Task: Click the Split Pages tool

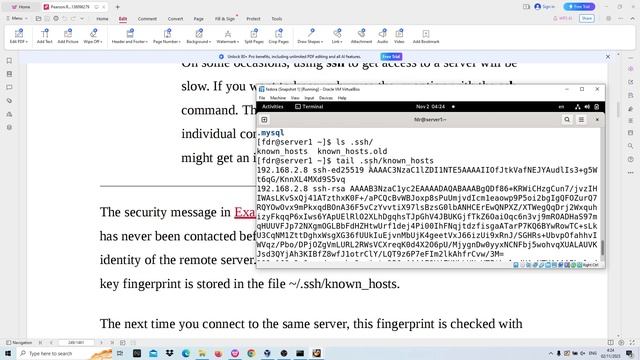Action: tap(254, 36)
